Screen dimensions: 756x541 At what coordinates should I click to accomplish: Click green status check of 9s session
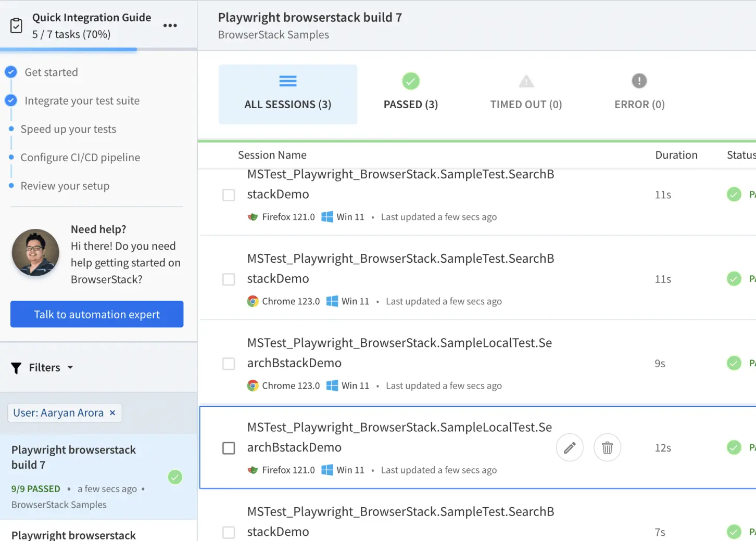734,363
